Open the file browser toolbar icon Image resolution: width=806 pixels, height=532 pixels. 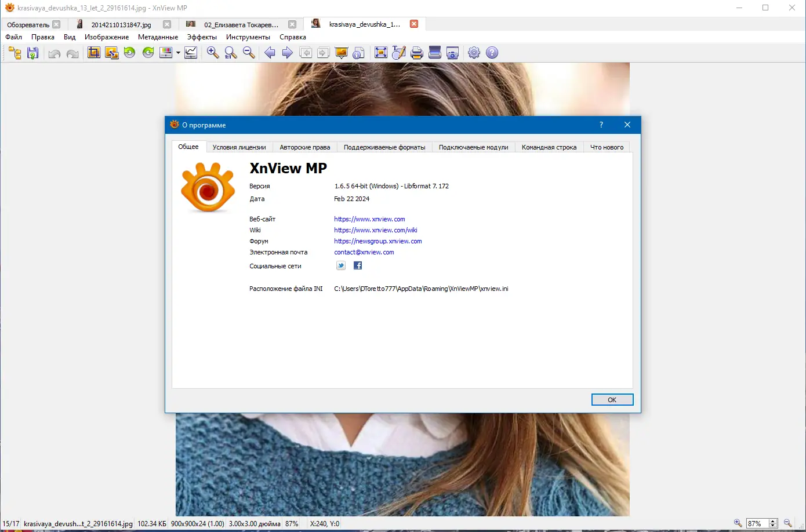(15, 53)
